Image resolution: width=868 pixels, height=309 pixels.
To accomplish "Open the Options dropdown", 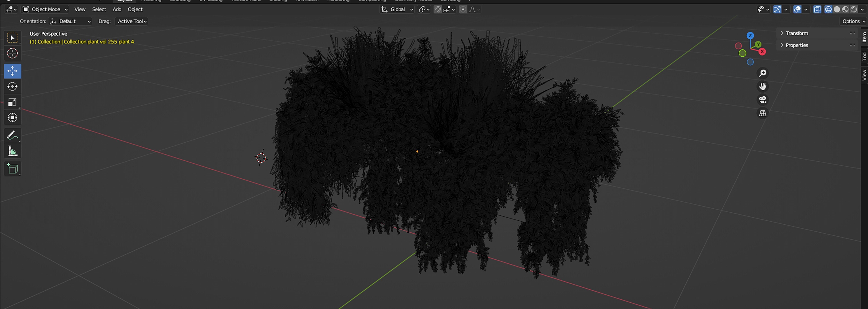I will (x=854, y=21).
